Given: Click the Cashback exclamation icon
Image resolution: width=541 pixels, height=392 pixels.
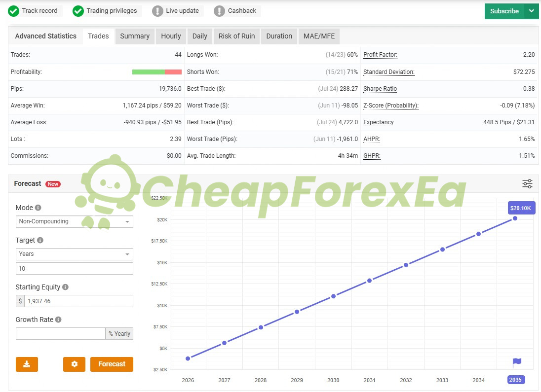Looking at the screenshot, I should (219, 11).
